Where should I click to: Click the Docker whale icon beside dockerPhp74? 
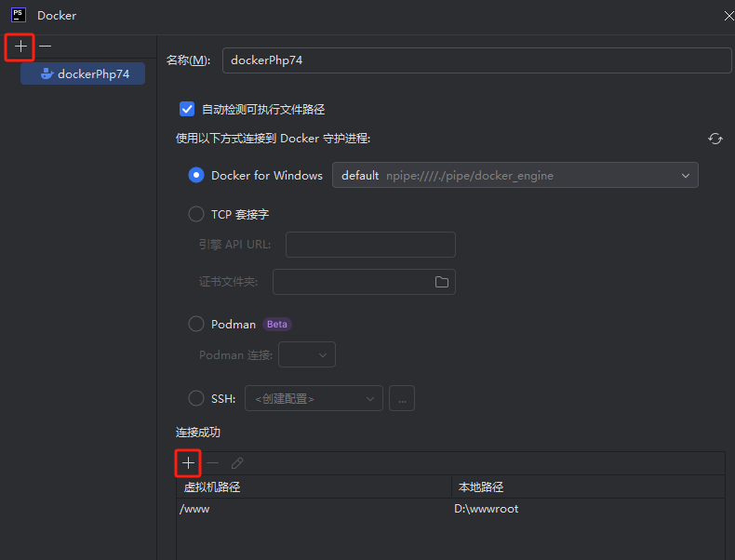pos(47,74)
